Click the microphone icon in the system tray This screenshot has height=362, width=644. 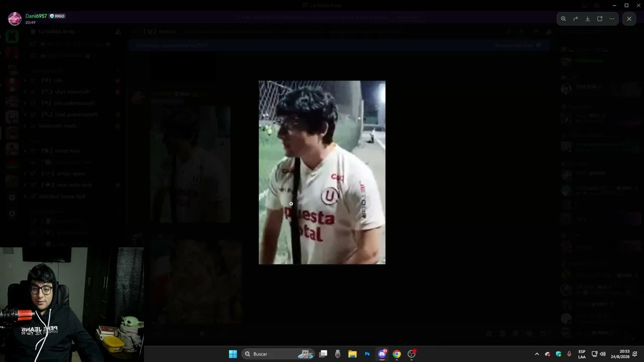click(569, 354)
